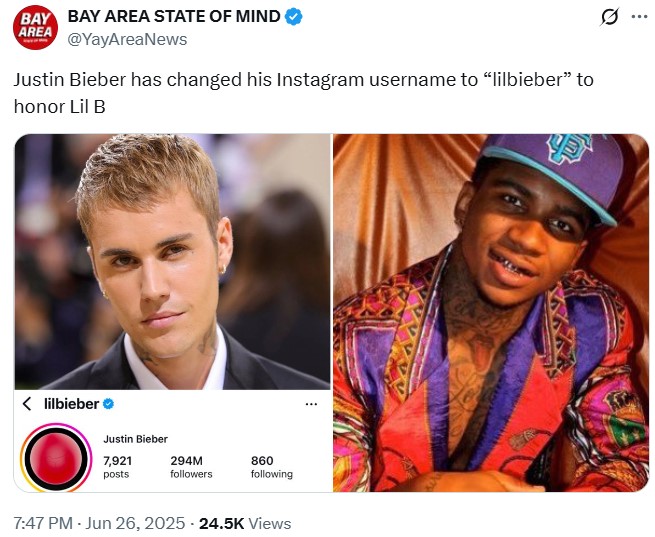Click the "lilbieber" Instagram username
The height and width of the screenshot is (537, 655).
[71, 404]
